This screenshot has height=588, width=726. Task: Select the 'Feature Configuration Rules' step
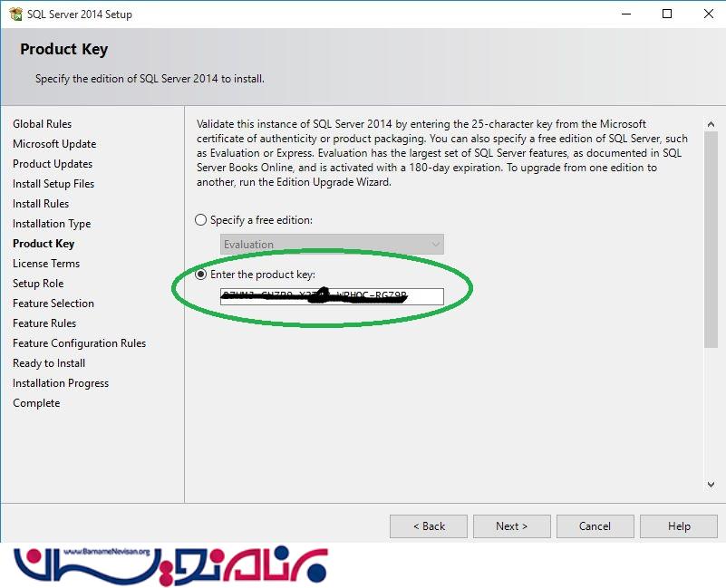[x=79, y=343]
